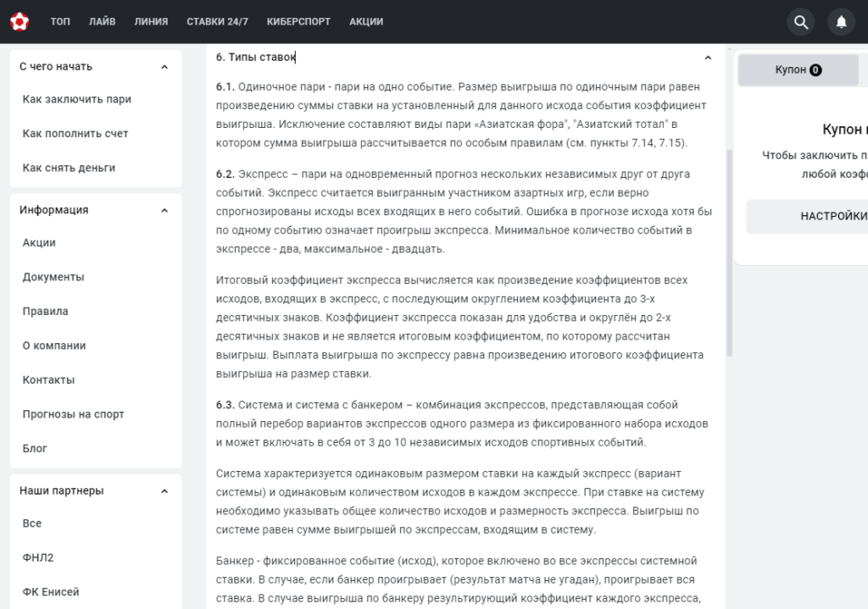Collapse the Информация sidebar group
868x609 pixels.
point(164,210)
